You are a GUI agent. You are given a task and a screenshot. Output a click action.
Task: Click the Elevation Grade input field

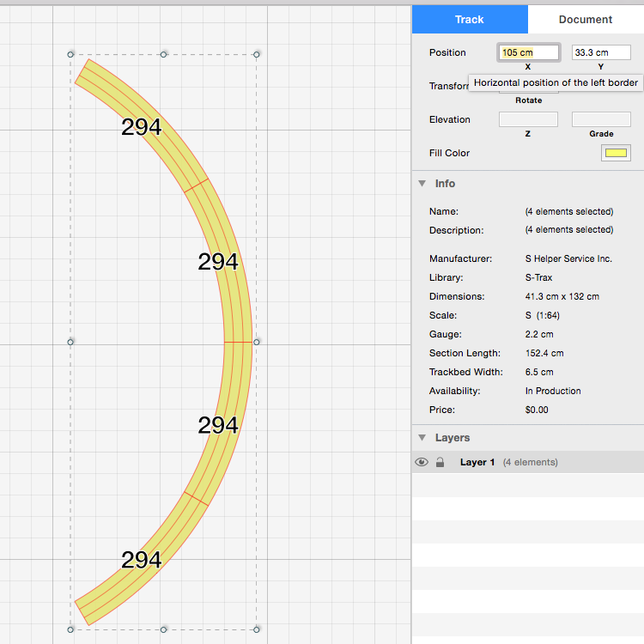(601, 119)
